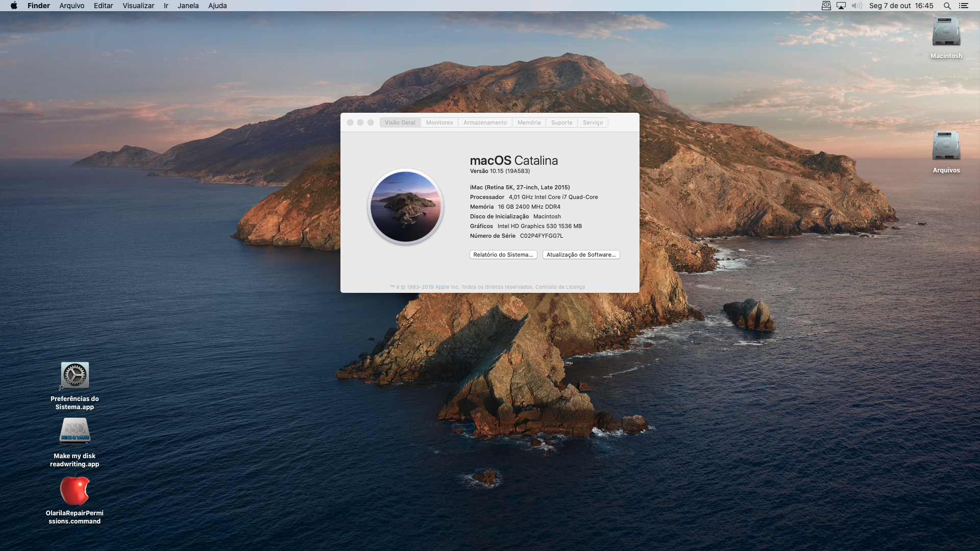Viewport: 980px width, 551px height.
Task: Switch to Suporte tab
Action: coord(561,122)
